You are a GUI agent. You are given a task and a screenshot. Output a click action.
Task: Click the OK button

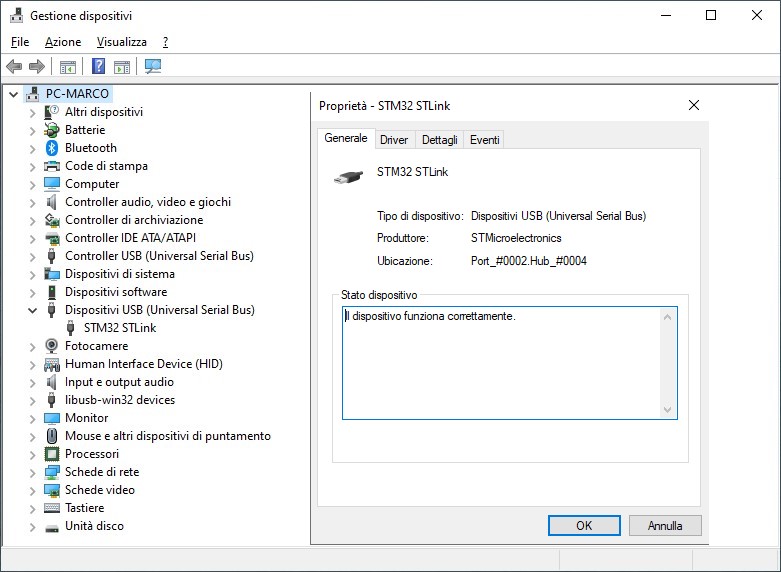click(x=584, y=526)
